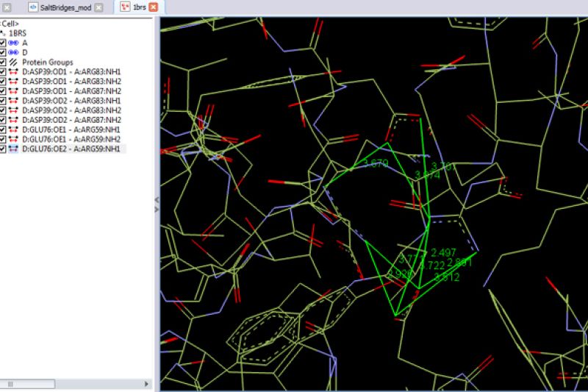Click distance icon of D:ASP39:OD2 - A:ARG83:NH1

pos(13,101)
